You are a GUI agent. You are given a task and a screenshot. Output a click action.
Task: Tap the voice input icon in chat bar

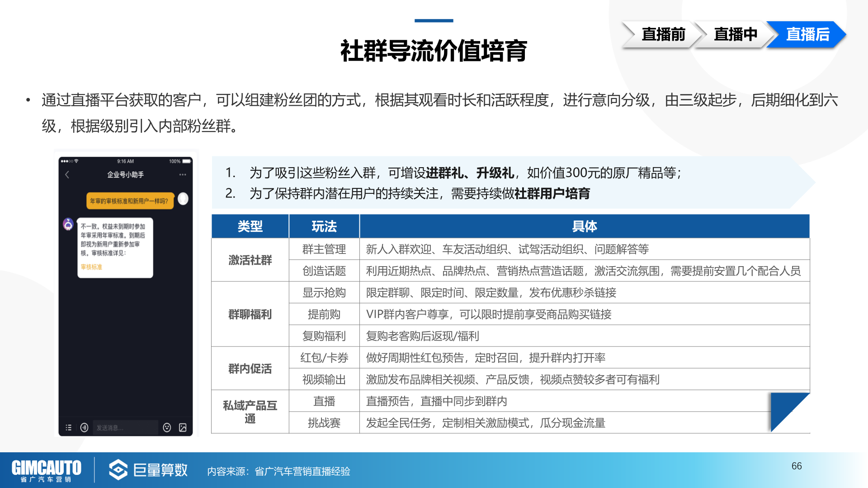tap(84, 427)
